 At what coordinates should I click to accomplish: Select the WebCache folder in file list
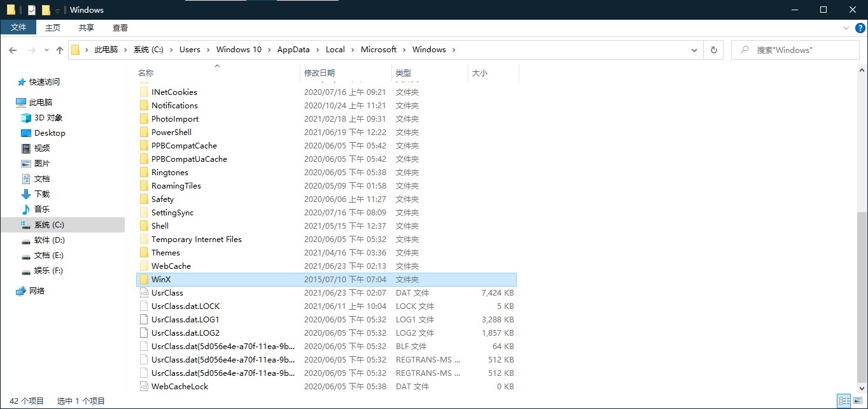point(171,266)
